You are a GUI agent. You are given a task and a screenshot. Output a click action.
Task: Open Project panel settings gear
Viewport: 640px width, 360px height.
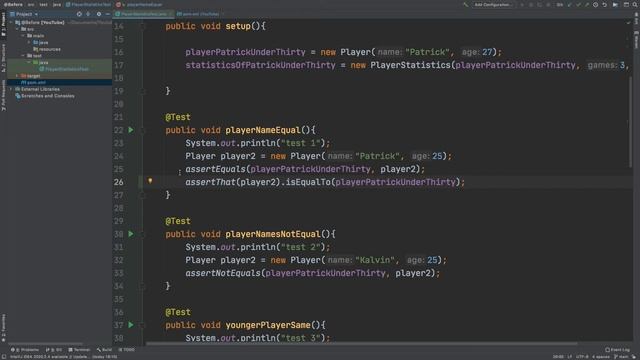click(x=99, y=14)
